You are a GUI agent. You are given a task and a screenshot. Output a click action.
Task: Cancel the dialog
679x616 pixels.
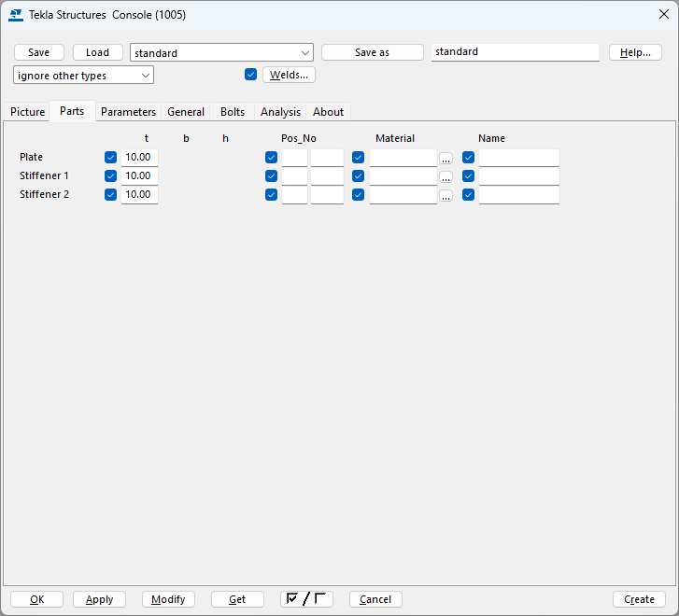pyautogui.click(x=375, y=599)
